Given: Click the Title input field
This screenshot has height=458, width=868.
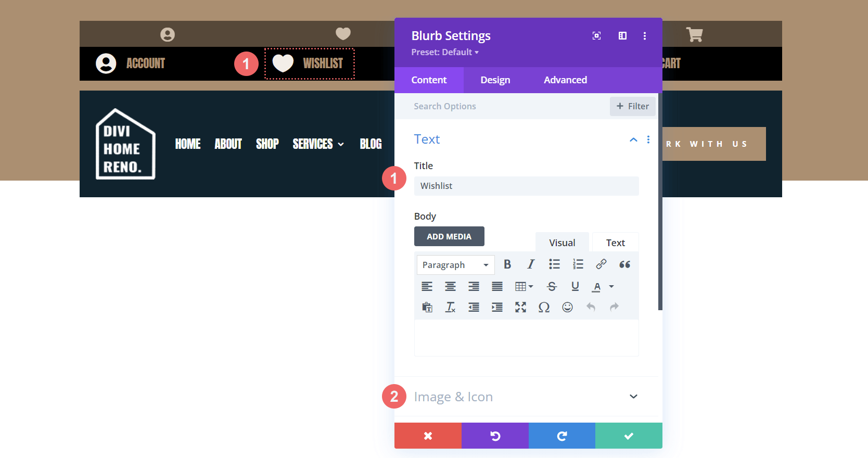Looking at the screenshot, I should [x=526, y=186].
